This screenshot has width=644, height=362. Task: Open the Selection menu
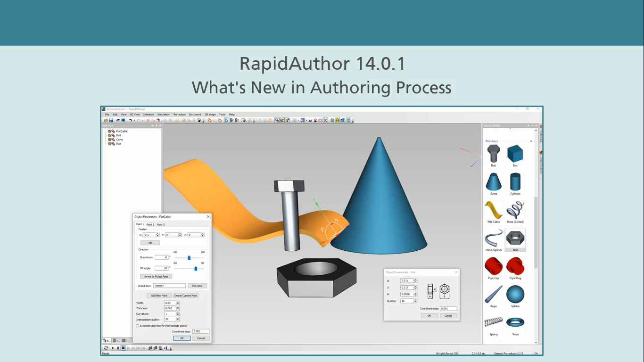pos(149,115)
